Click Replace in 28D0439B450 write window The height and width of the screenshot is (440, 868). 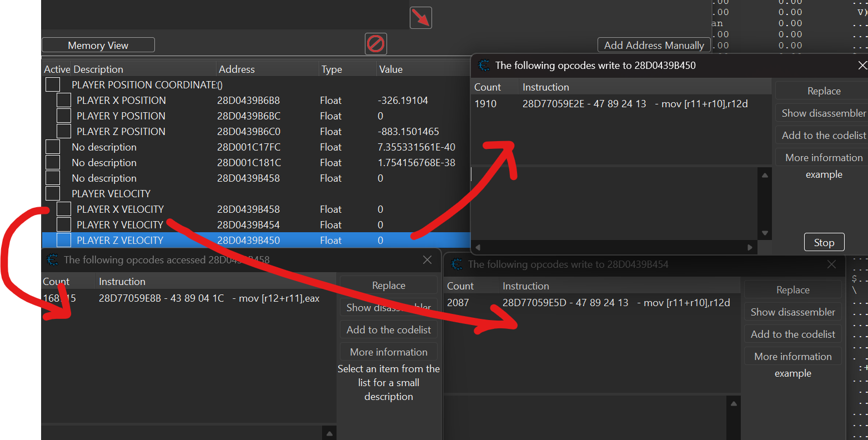point(824,91)
